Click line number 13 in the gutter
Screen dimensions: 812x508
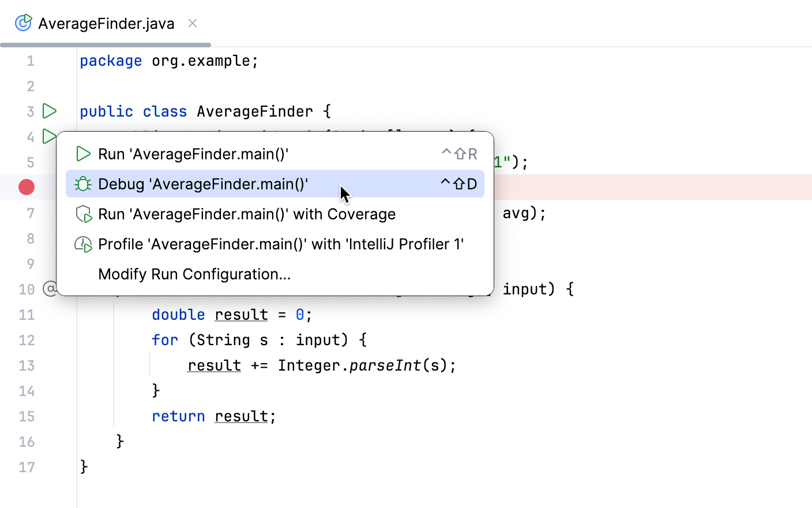(27, 365)
